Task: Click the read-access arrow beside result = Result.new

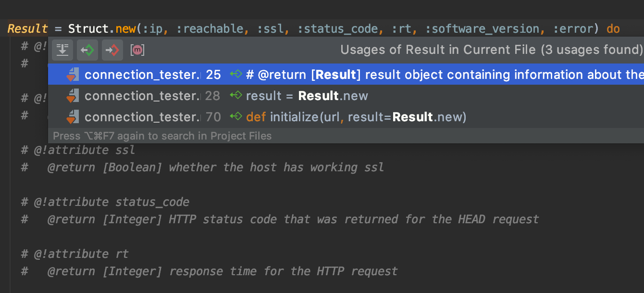Action: pyautogui.click(x=235, y=96)
